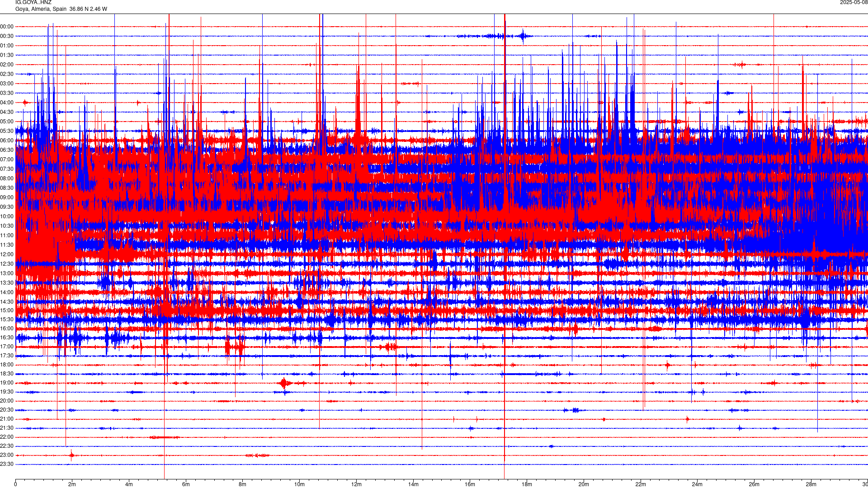Select the 13:30 trace time label

coord(7,283)
